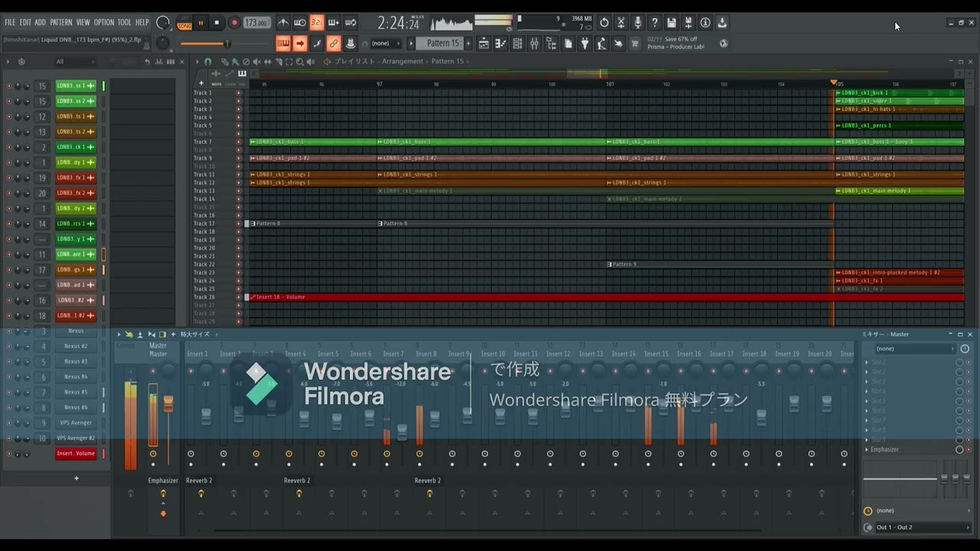The image size is (980, 551).
Task: Toggle the countdown before recording icon
Action: [316, 22]
